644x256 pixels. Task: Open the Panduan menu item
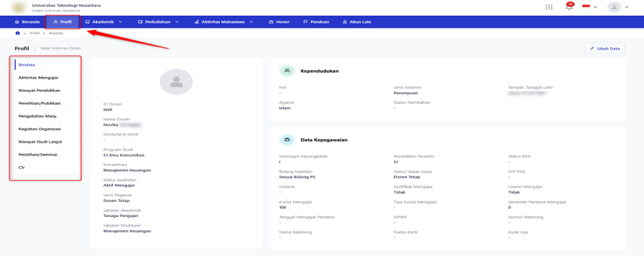click(316, 22)
